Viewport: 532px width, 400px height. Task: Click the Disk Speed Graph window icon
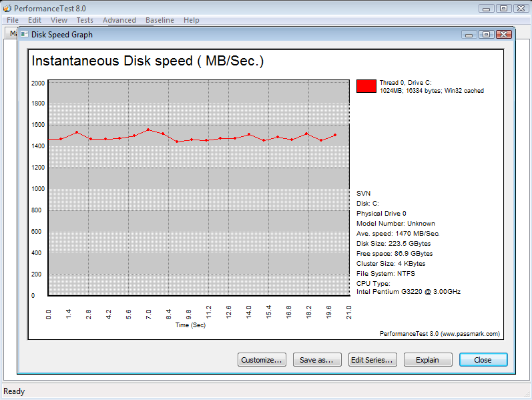[x=25, y=34]
